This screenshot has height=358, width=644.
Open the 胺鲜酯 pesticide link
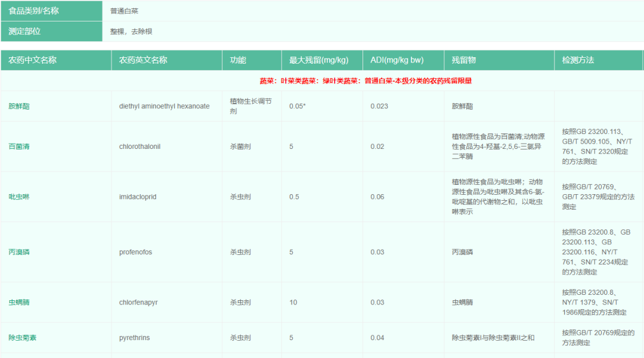(x=19, y=106)
